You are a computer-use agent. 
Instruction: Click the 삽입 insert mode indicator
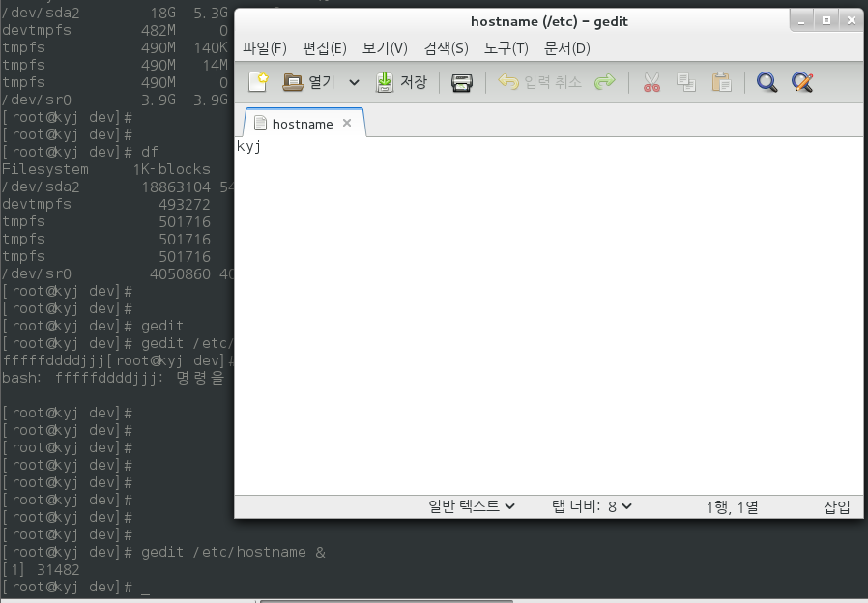pyautogui.click(x=836, y=506)
